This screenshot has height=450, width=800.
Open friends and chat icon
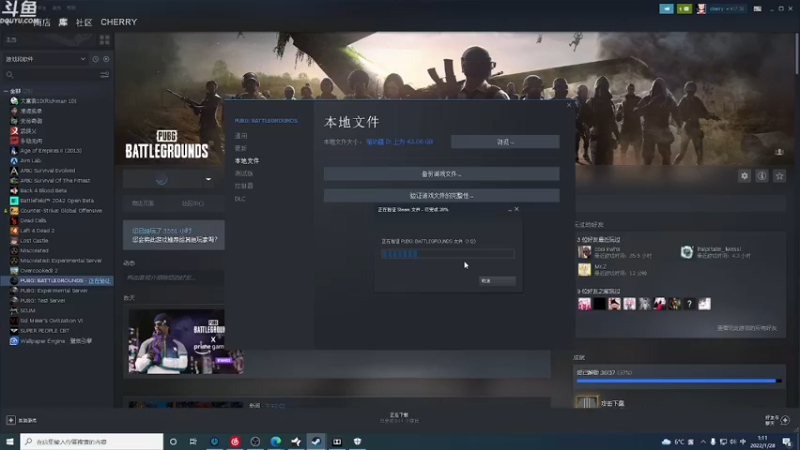785,420
